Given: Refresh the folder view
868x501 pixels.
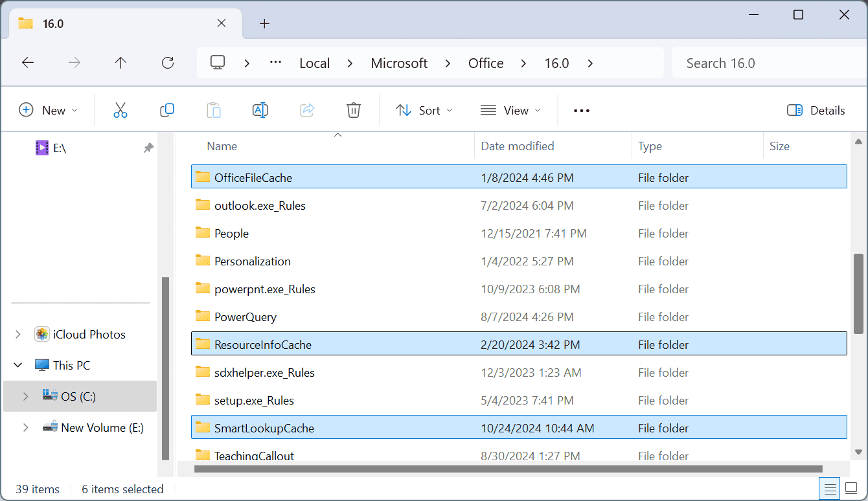Looking at the screenshot, I should 168,63.
